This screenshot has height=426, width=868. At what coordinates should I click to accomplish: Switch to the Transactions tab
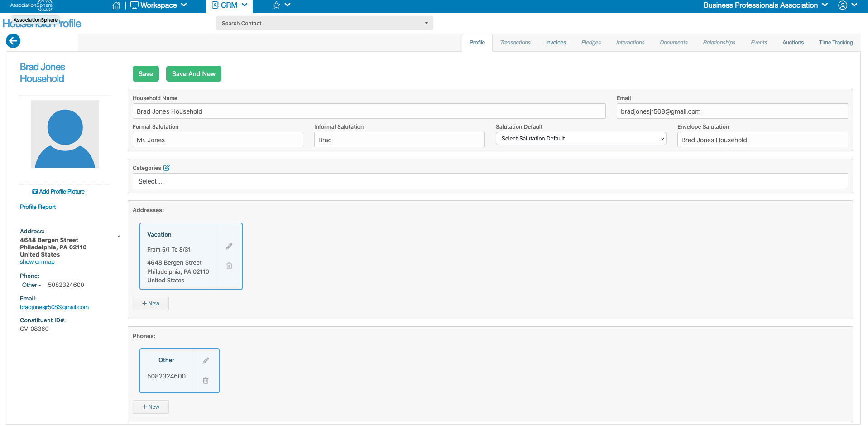click(515, 43)
